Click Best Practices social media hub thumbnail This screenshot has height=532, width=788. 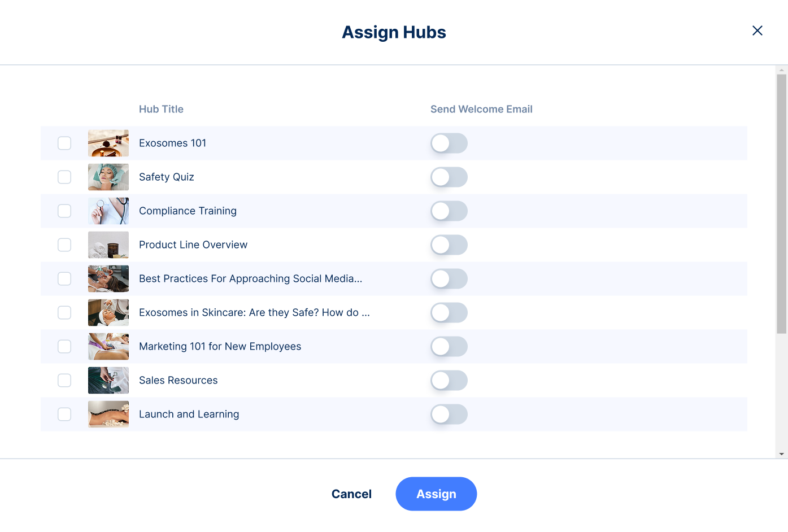108,278
